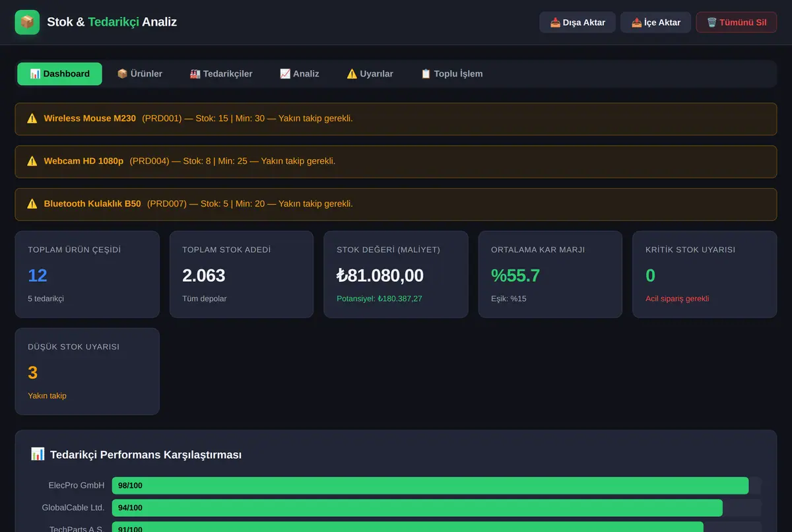
Task: Click the green box app logo icon
Action: click(27, 22)
